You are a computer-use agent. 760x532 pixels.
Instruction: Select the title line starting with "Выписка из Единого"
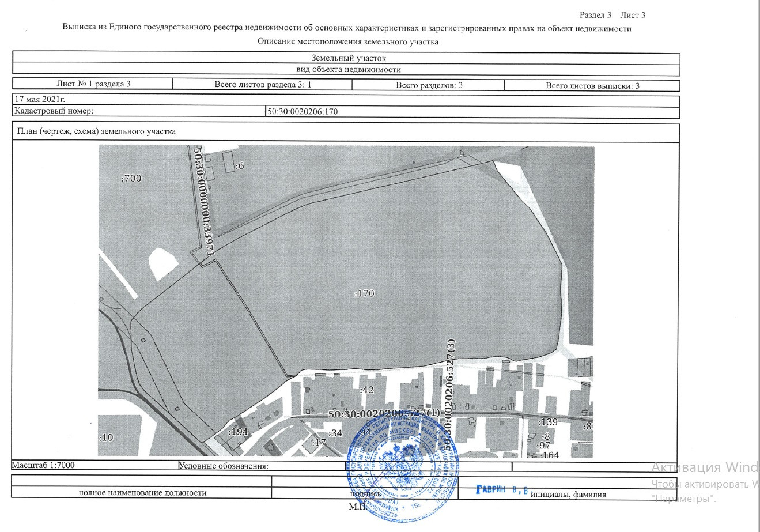click(x=347, y=28)
